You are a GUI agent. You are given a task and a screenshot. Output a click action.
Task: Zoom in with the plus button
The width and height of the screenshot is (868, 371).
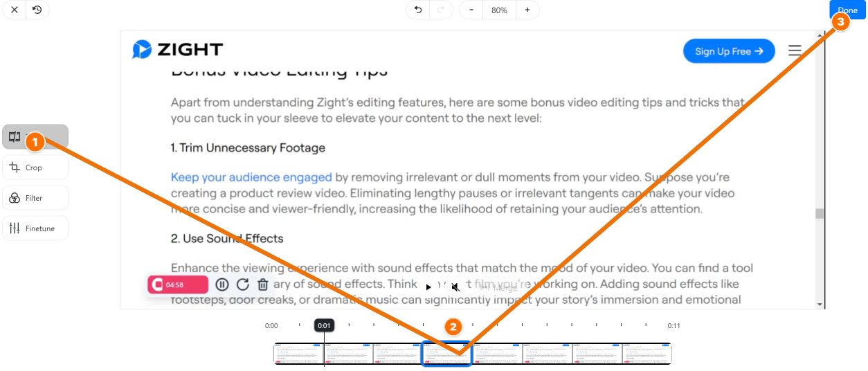(527, 10)
